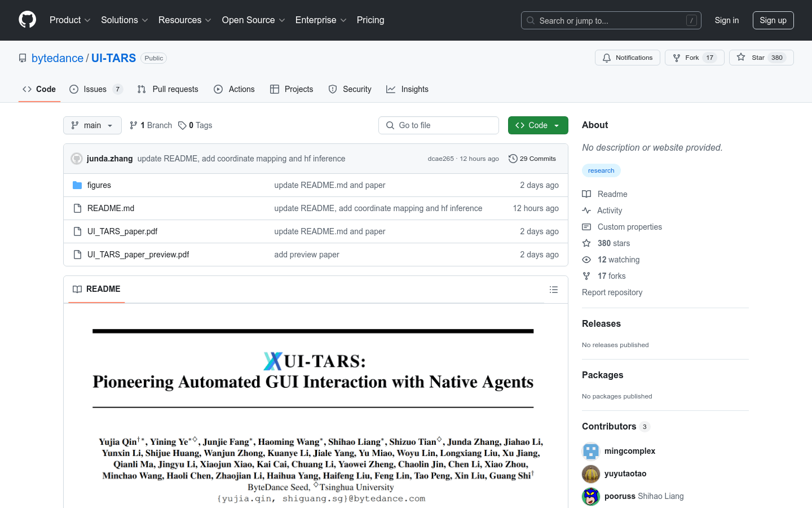Screen dimensions: 812x508
Task: Click the book icon in README header
Action: tap(77, 289)
